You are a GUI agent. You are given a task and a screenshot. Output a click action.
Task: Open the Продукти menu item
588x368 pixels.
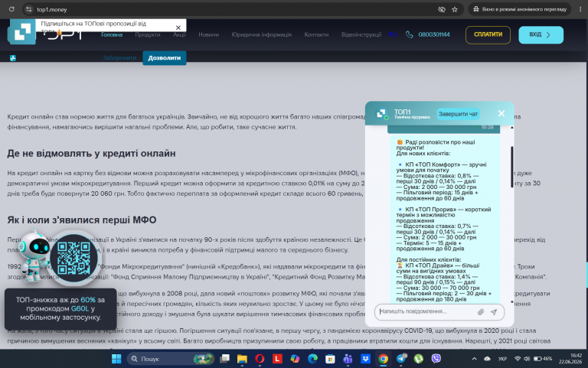tap(147, 34)
